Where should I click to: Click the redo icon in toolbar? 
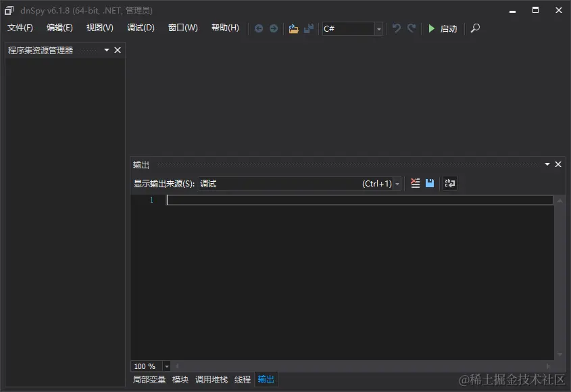click(x=412, y=28)
